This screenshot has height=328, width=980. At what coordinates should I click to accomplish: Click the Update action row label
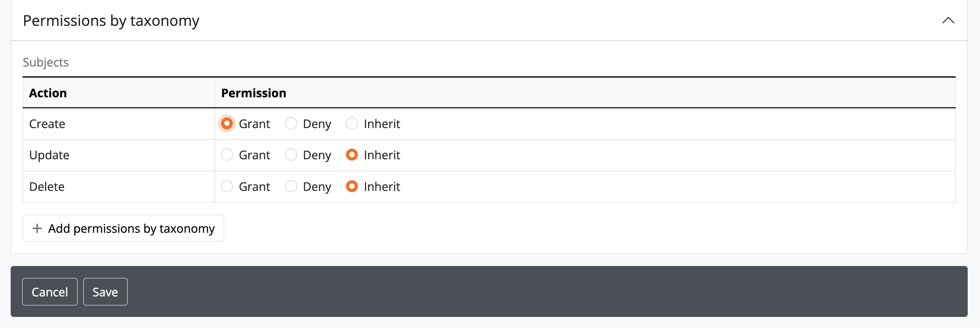point(49,155)
